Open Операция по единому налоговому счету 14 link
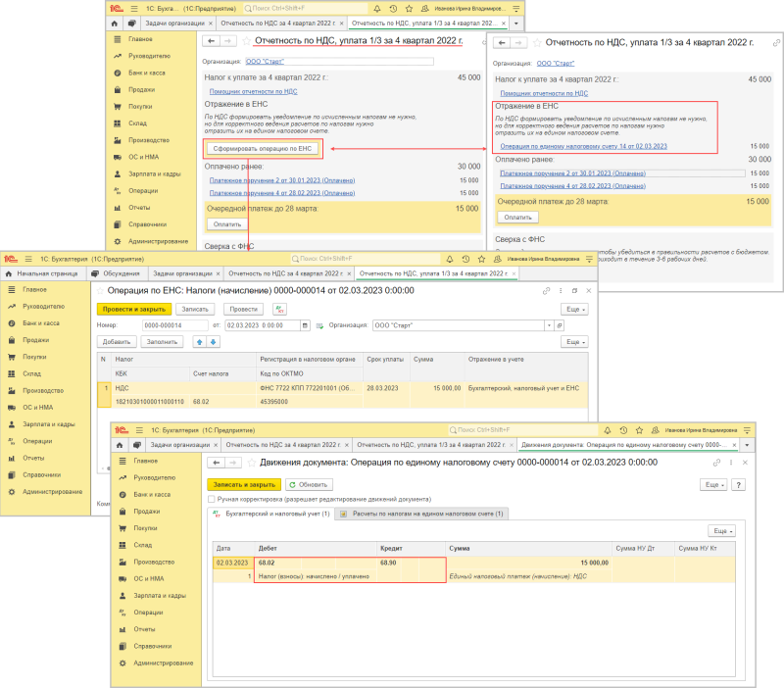The width and height of the screenshot is (784, 688). (583, 146)
